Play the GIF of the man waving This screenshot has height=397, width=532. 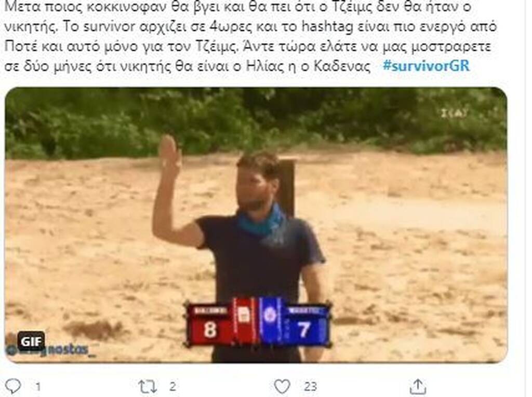[x=256, y=225]
